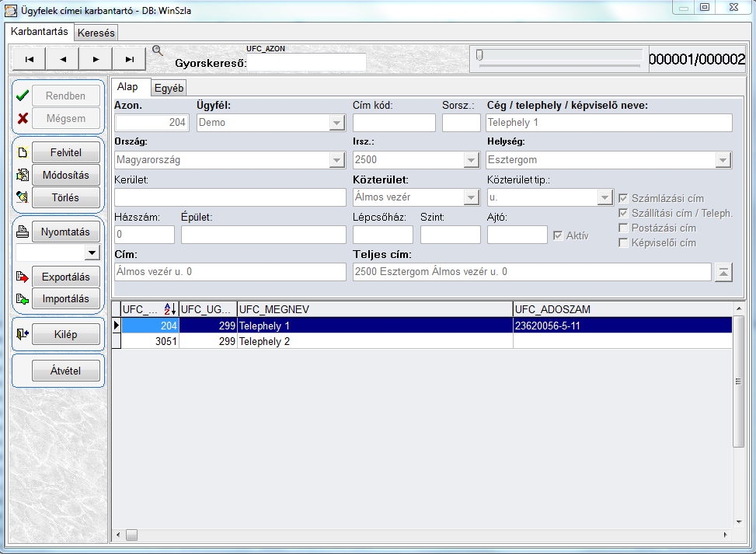Click the exit door icon beside Kilép
The height and width of the screenshot is (554, 756).
(23, 333)
